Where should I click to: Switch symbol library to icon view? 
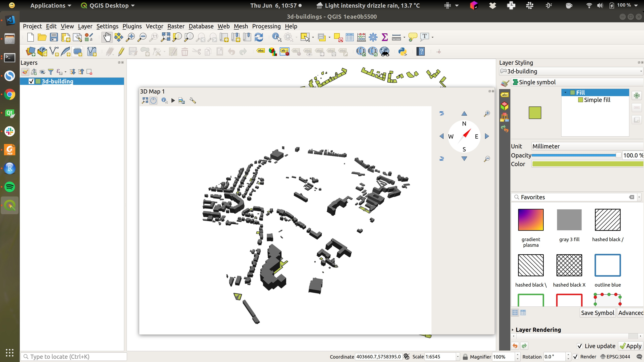click(515, 313)
